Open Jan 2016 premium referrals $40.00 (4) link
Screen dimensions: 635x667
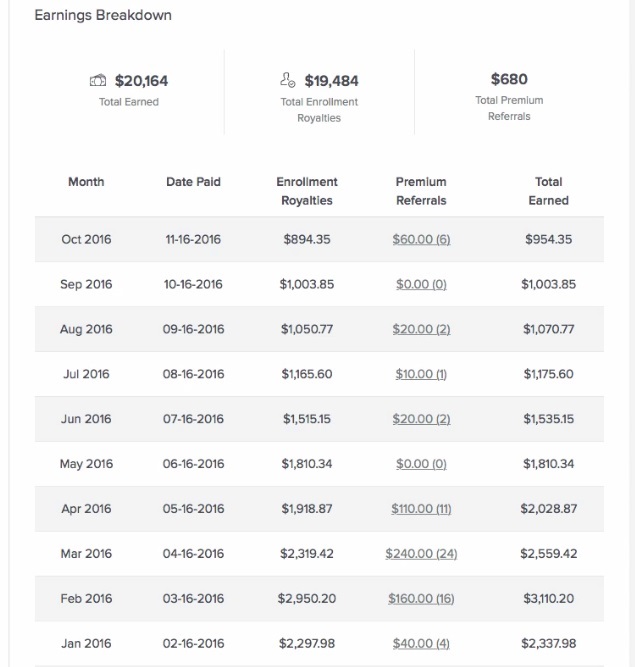click(x=421, y=643)
